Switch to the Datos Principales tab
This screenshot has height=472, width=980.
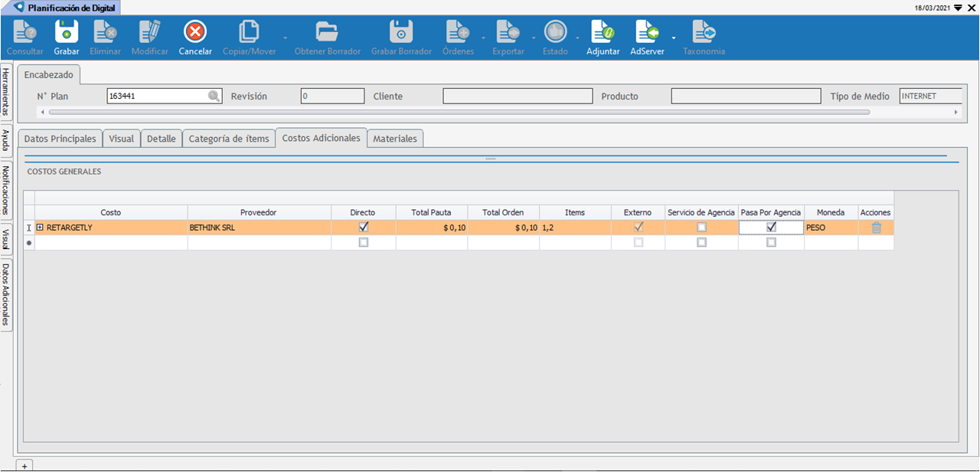pyautogui.click(x=60, y=139)
